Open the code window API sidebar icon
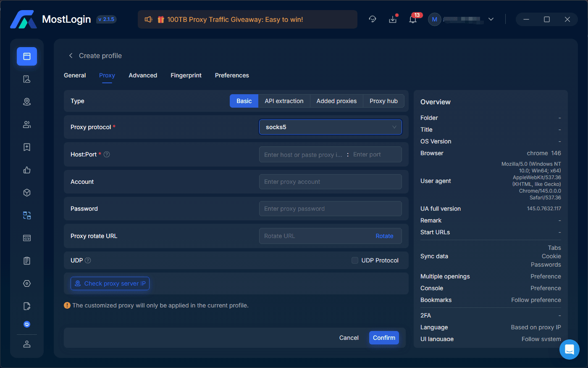 pos(27,238)
